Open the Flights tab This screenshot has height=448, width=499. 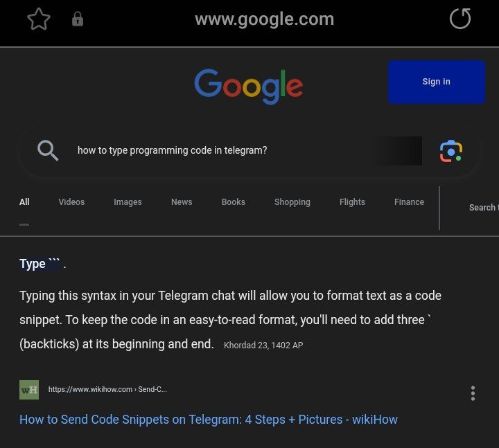(x=352, y=202)
